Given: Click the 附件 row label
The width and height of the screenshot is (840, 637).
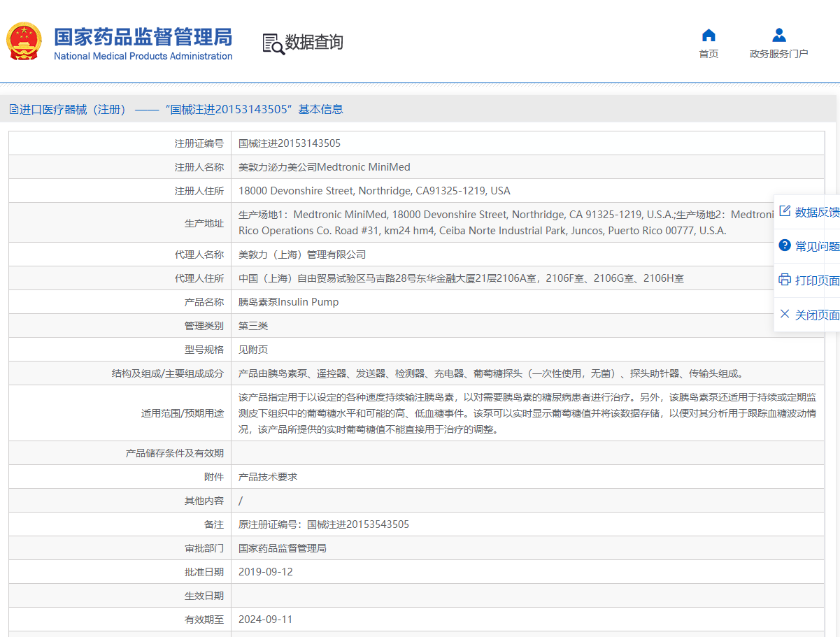Looking at the screenshot, I should tap(214, 477).
